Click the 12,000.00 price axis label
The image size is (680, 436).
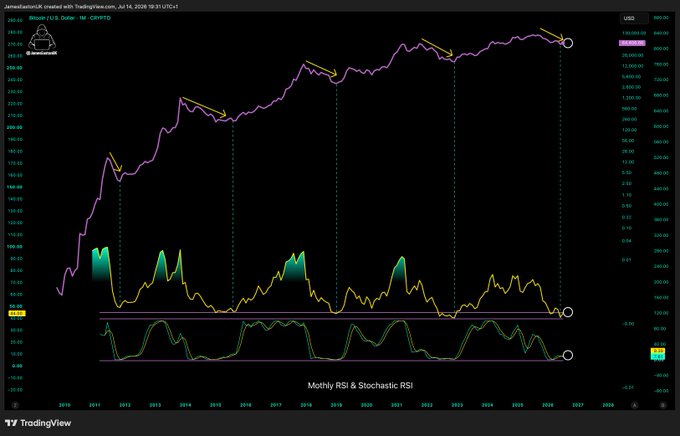[x=634, y=66]
